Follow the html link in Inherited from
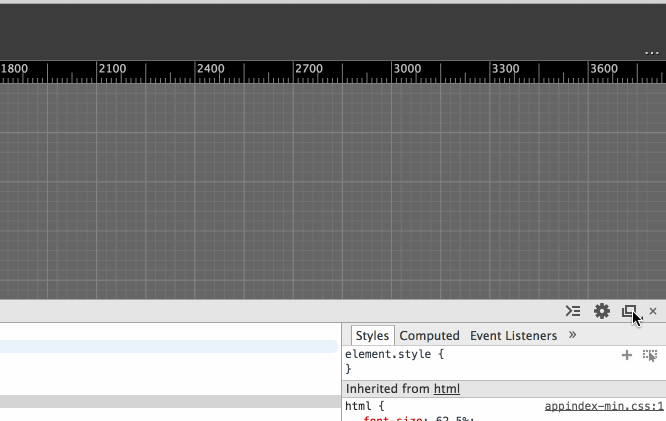The width and height of the screenshot is (666, 421). [446, 389]
